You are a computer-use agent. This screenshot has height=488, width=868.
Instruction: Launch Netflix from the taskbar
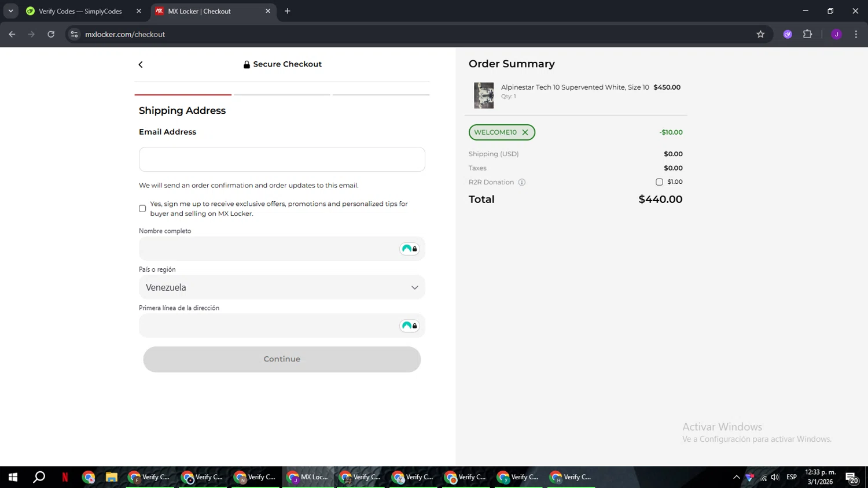[x=65, y=477]
